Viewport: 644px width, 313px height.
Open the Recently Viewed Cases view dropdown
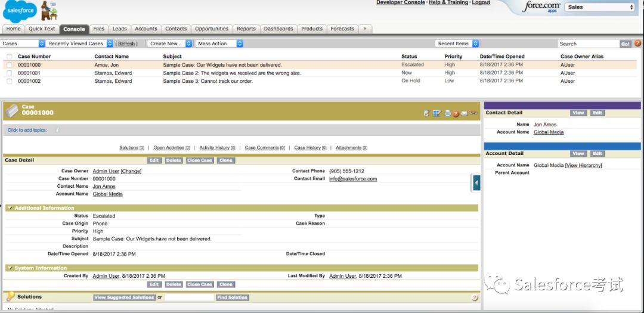(x=80, y=44)
